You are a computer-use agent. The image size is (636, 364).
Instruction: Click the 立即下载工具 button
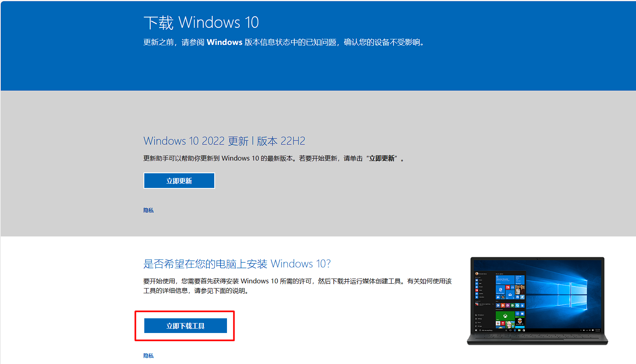click(x=185, y=326)
